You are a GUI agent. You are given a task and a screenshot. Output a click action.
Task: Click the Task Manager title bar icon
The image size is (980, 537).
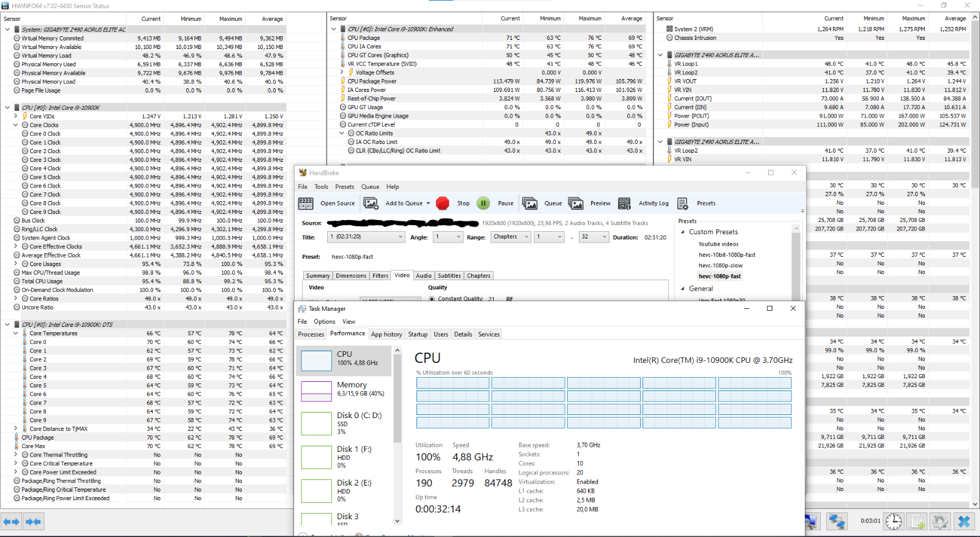pos(302,309)
